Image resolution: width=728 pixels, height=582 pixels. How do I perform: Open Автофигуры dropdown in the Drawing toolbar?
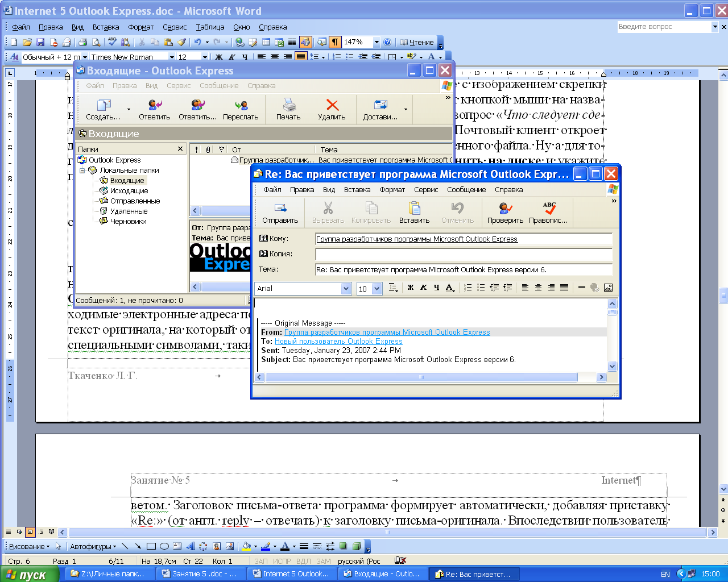[x=93, y=546]
